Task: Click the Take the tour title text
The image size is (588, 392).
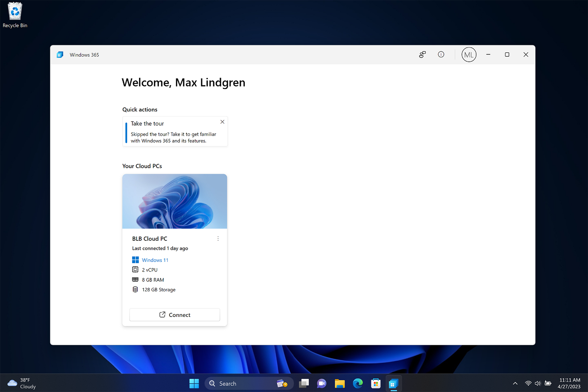Action: pyautogui.click(x=147, y=123)
